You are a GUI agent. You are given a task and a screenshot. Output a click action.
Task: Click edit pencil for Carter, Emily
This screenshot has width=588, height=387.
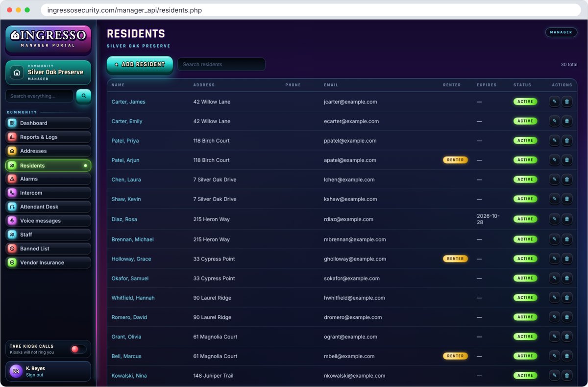click(554, 121)
